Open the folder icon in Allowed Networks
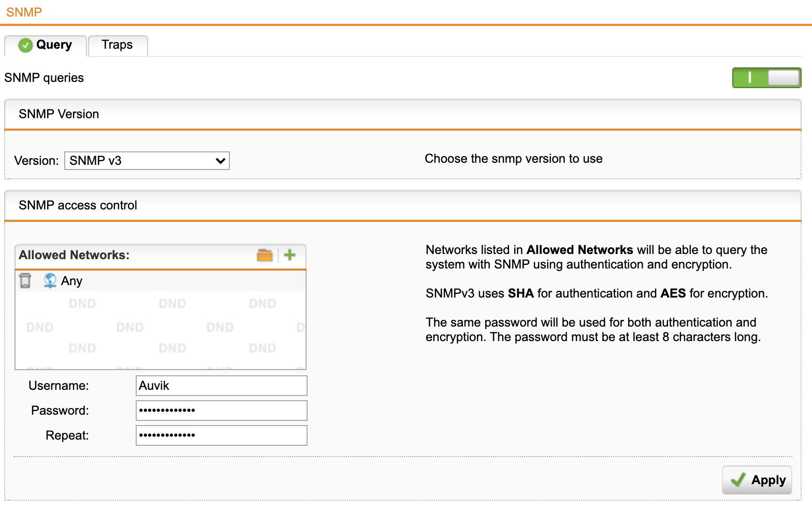This screenshot has width=812, height=508. click(x=265, y=255)
